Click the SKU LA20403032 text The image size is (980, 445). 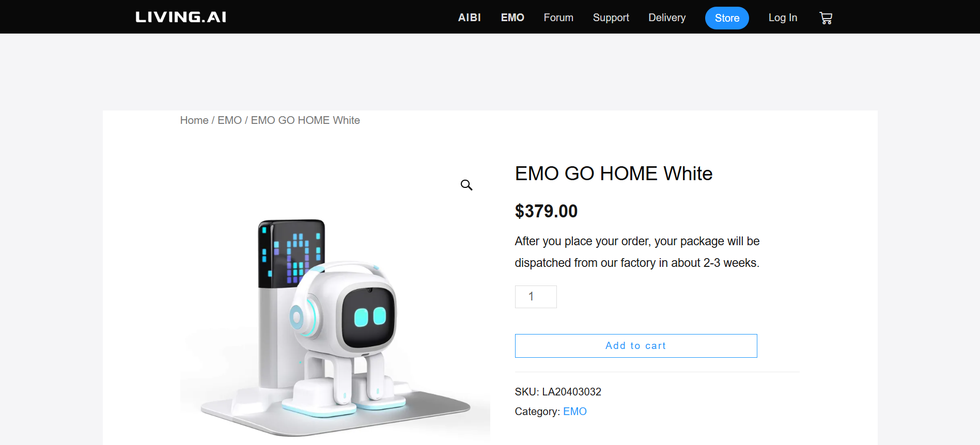558,392
